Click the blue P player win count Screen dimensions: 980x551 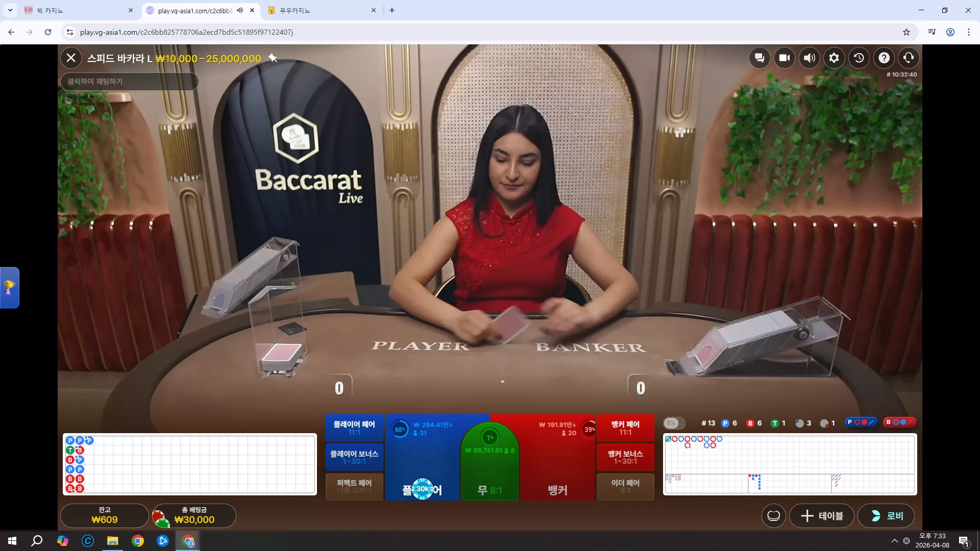coord(729,423)
